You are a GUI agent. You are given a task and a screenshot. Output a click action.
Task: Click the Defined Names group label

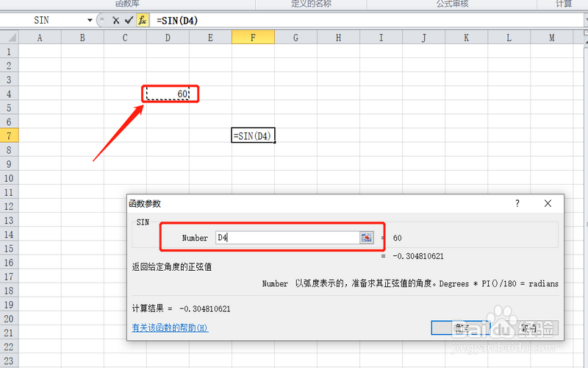coord(311,4)
